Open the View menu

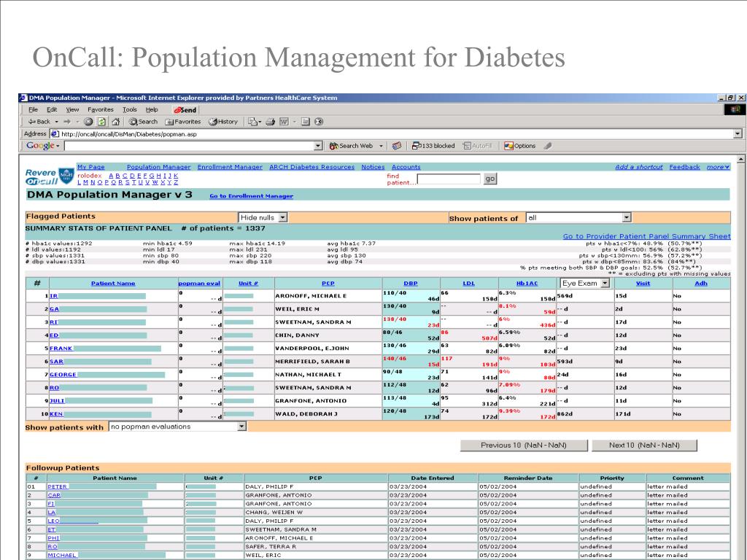[72, 110]
